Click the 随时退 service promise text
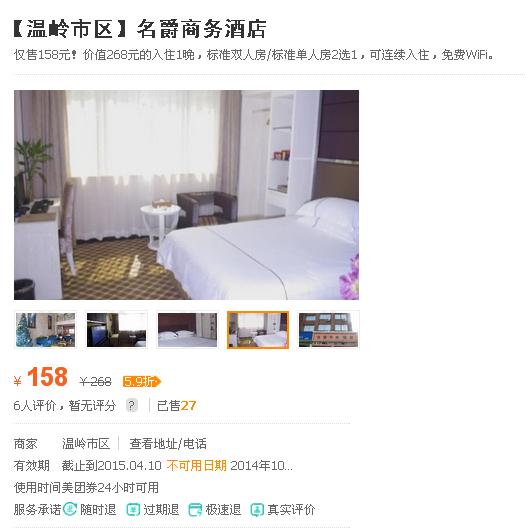Viewport: 526px width, 528px height. (x=98, y=509)
